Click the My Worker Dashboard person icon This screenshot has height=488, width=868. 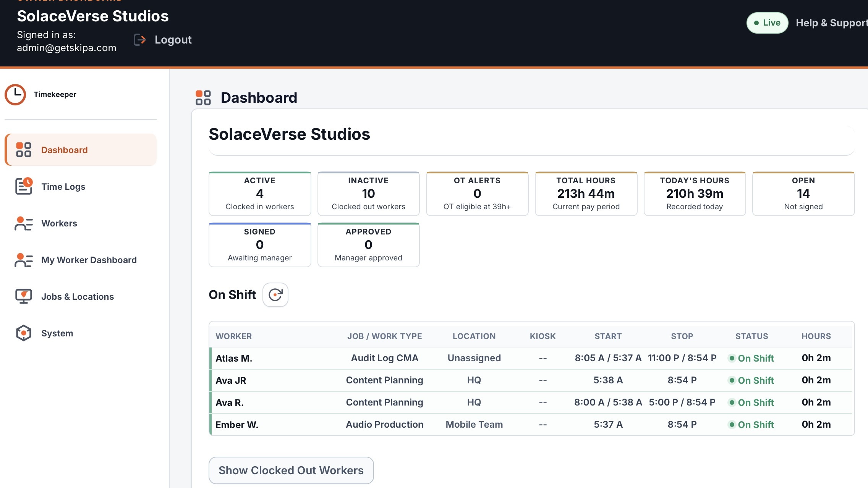pyautogui.click(x=24, y=260)
